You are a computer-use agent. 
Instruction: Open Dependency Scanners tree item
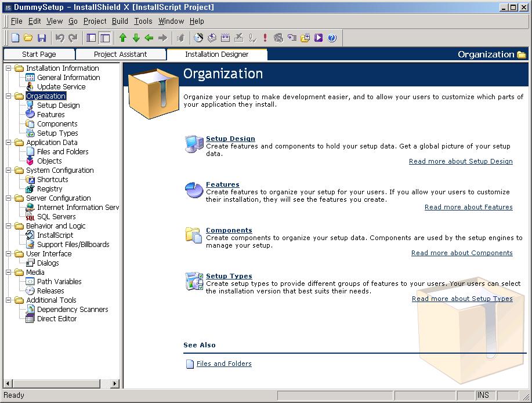click(x=73, y=310)
